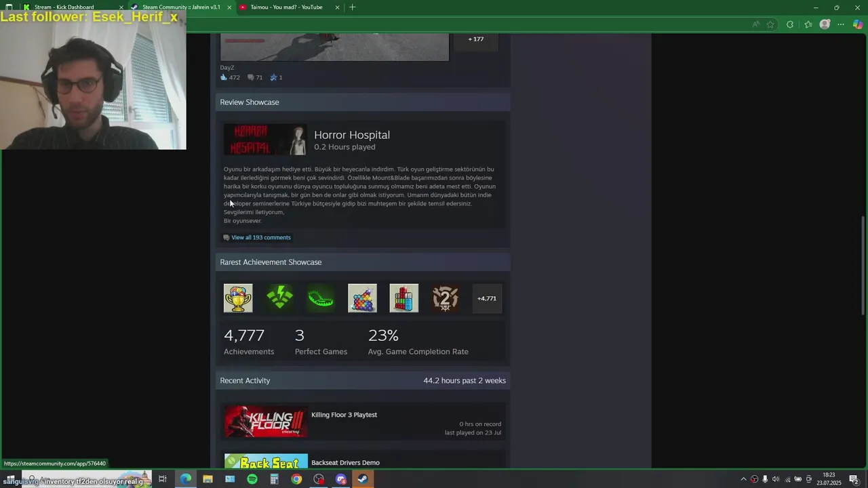868x488 pixels.
Task: Open the Recent Activity header link
Action: point(245,380)
